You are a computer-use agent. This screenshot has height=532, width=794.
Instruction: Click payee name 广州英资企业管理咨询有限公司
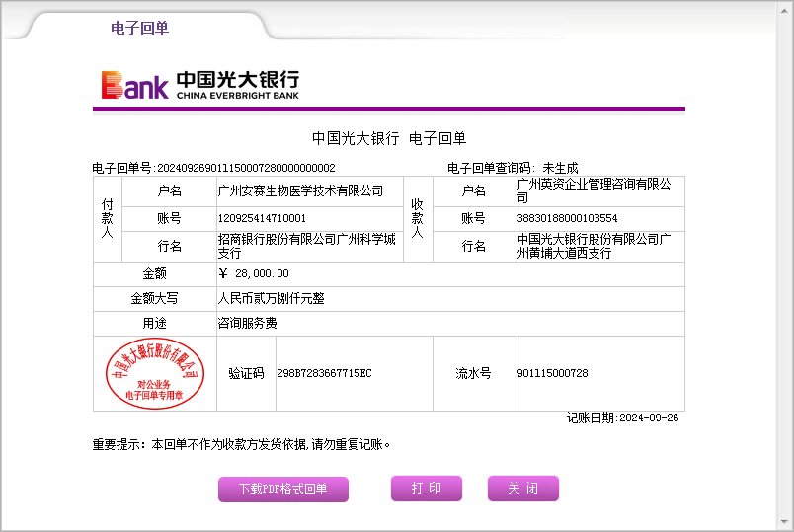(594, 190)
